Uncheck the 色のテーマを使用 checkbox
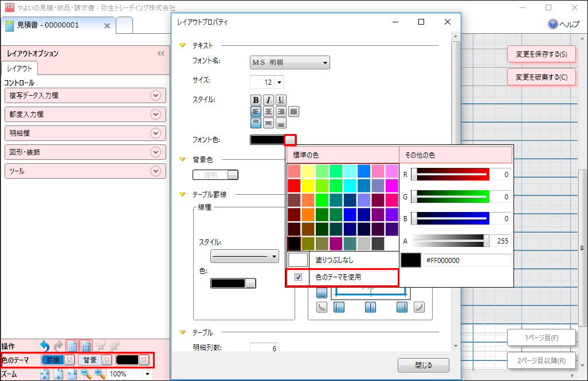The width and height of the screenshot is (588, 381). tap(298, 277)
